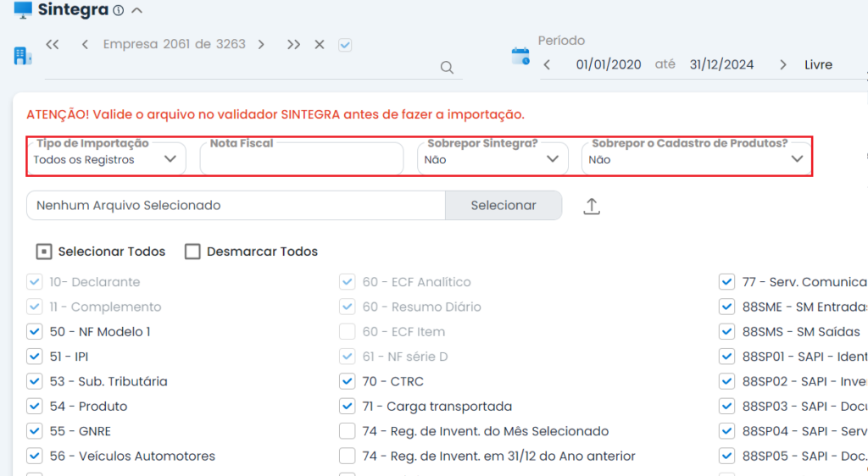This screenshot has height=476, width=868.
Task: Expand Sobrepor o Cadastro de Produtos dropdown
Action: (x=695, y=159)
